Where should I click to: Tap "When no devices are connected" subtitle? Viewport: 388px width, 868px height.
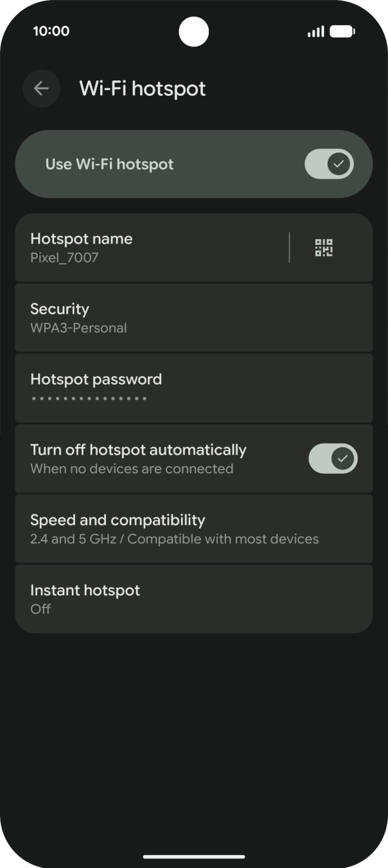(x=132, y=469)
